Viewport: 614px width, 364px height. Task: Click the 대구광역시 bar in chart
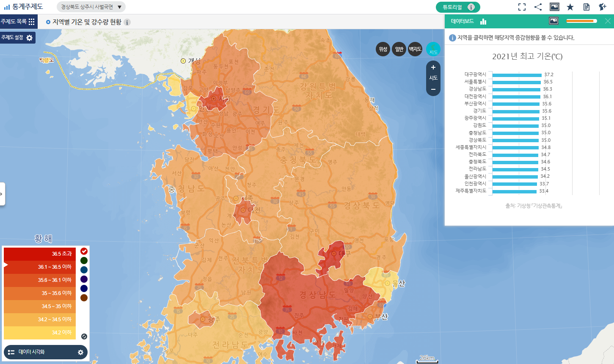[517, 75]
